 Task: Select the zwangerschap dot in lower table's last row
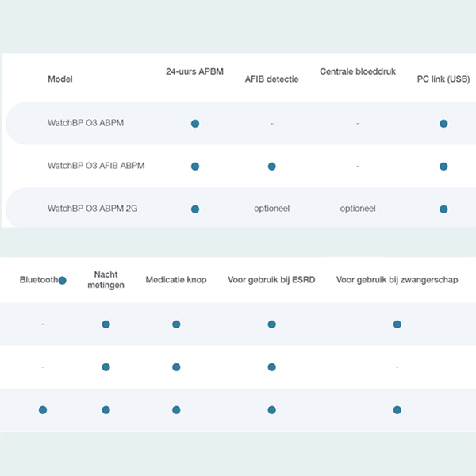(397, 410)
